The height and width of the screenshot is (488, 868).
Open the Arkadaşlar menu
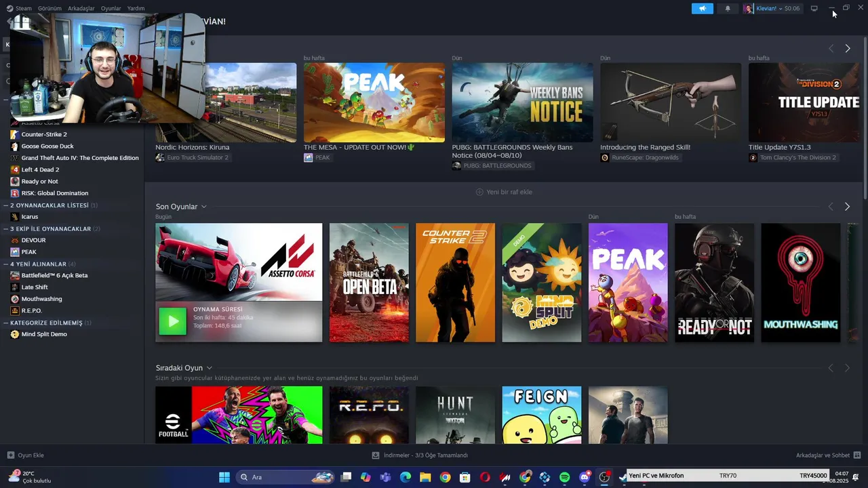81,8
